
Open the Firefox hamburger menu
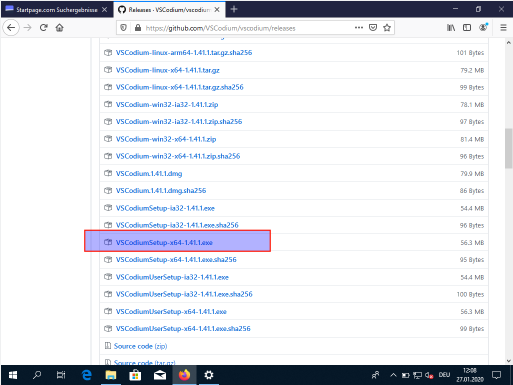(503, 28)
